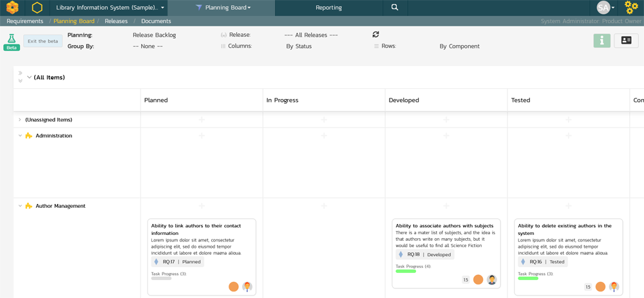Click the contact card view icon
This screenshot has width=644, height=298.
pyautogui.click(x=626, y=41)
